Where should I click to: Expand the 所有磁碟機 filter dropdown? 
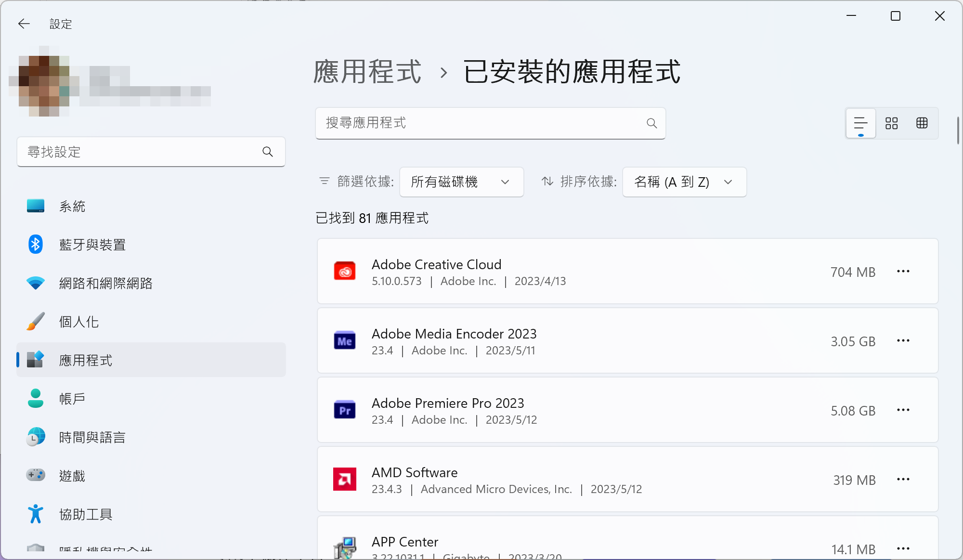click(461, 182)
